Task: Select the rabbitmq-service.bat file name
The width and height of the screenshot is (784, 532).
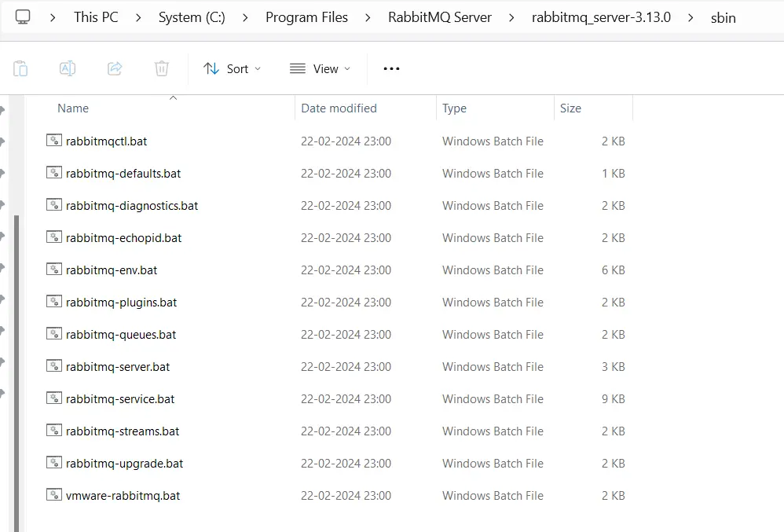Action: pos(120,399)
